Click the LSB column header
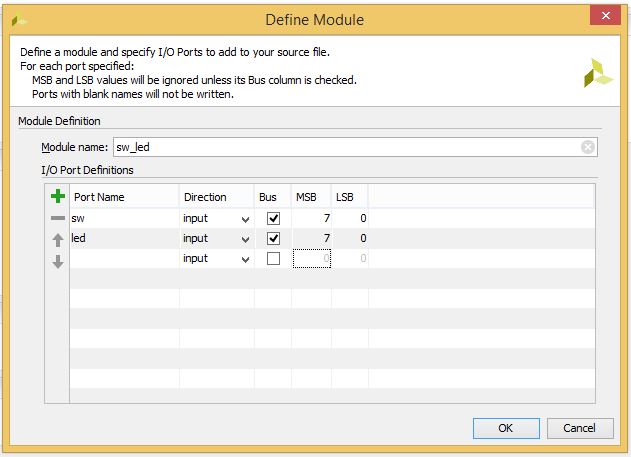Screen dimensions: 631x457 tap(350, 197)
